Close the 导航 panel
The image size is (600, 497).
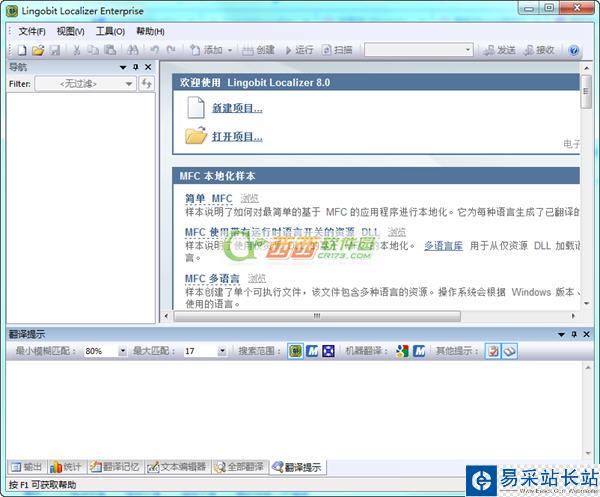pyautogui.click(x=148, y=67)
